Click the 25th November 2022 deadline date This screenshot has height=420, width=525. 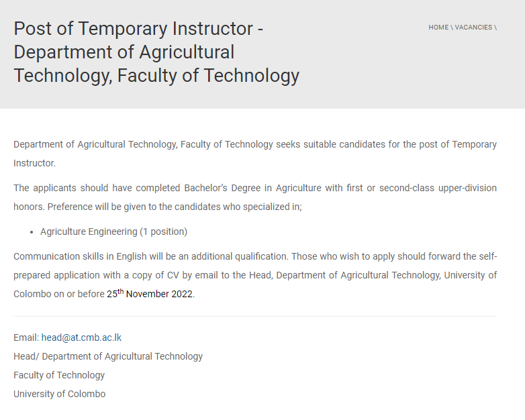pyautogui.click(x=150, y=294)
